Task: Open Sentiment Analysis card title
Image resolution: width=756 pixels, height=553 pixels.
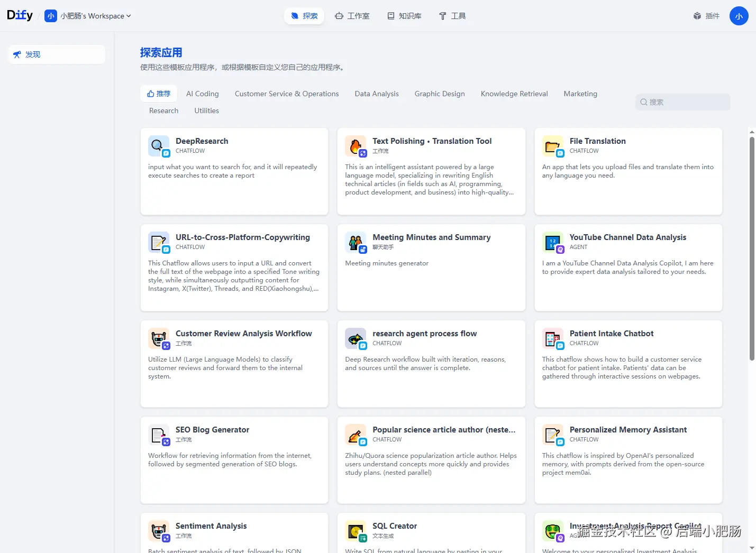Action: click(211, 526)
